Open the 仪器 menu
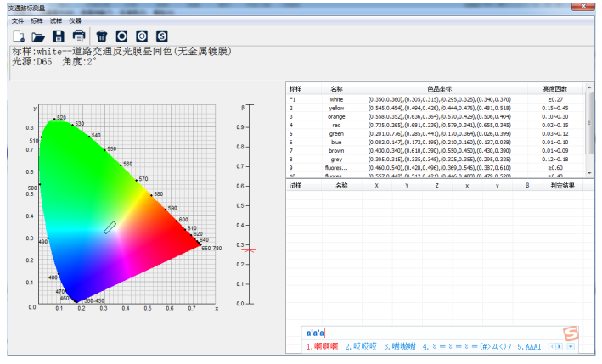The height and width of the screenshot is (364, 602). coord(76,20)
